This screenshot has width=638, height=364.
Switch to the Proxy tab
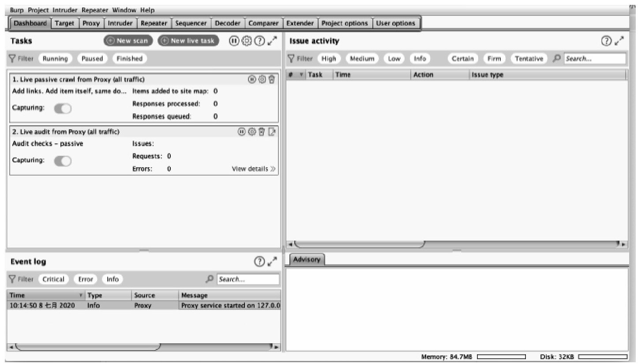pos(91,23)
